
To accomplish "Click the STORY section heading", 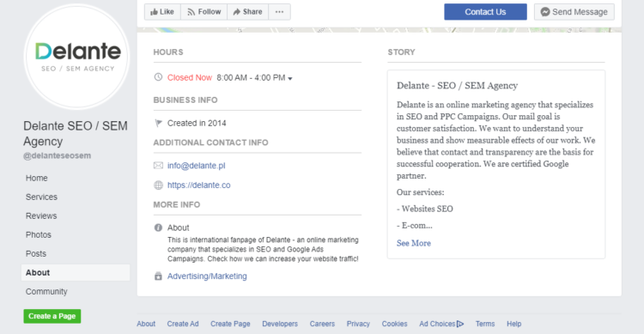I will click(401, 52).
